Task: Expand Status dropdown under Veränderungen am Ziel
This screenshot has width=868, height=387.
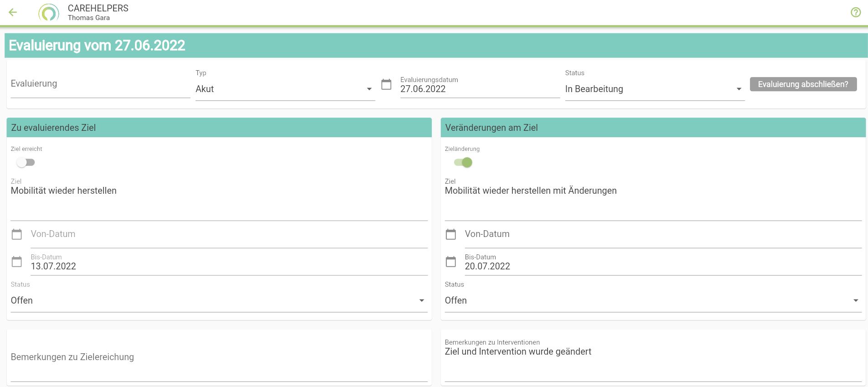Action: [x=652, y=300]
